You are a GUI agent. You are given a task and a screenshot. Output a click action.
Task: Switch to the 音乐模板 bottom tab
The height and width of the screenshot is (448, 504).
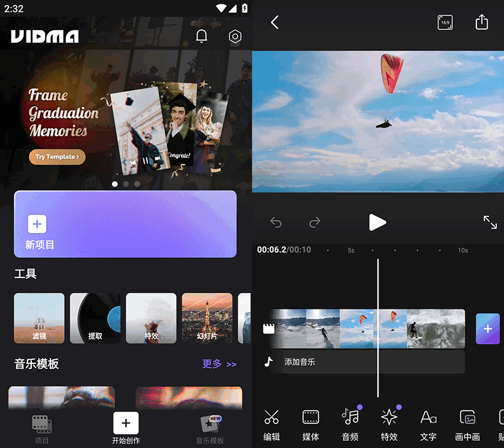[x=210, y=429]
